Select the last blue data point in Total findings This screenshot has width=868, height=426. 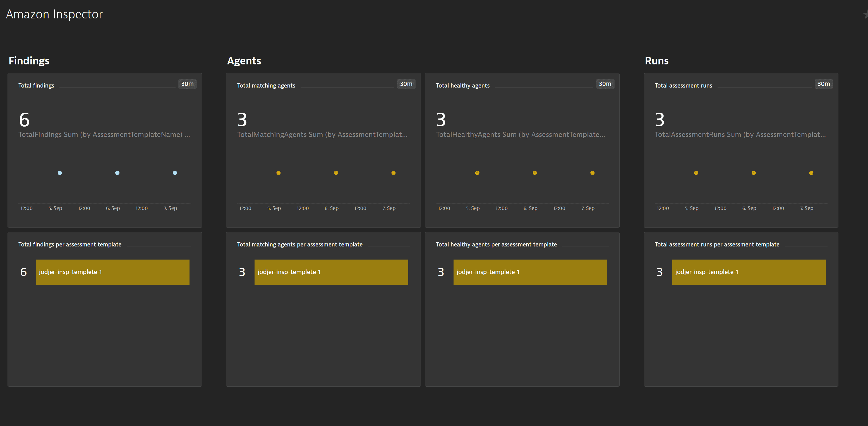pos(175,173)
